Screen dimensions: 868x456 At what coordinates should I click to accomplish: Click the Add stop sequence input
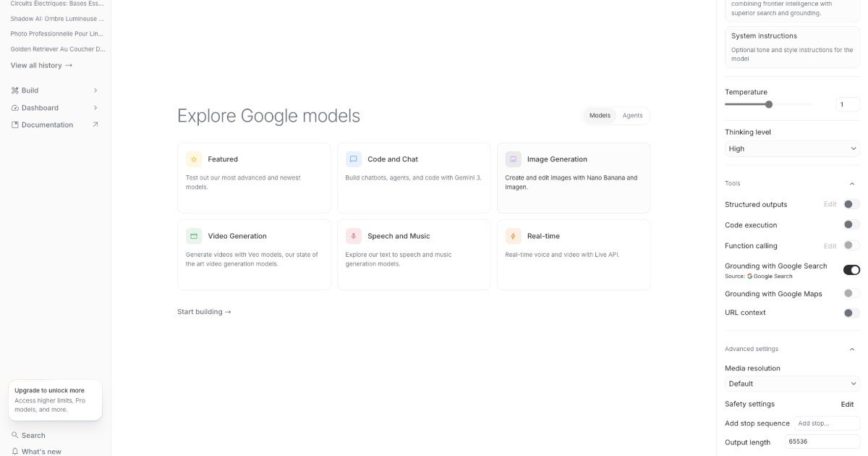point(826,423)
